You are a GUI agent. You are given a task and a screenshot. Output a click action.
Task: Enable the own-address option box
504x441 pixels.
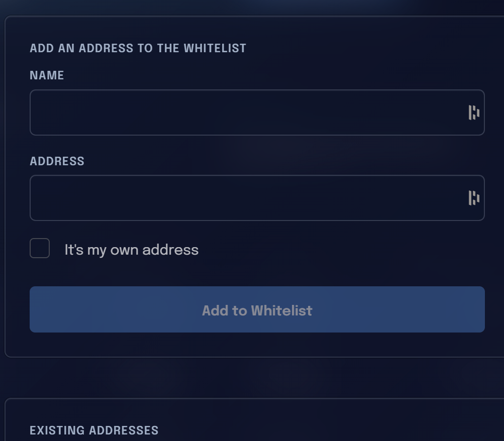coord(40,248)
